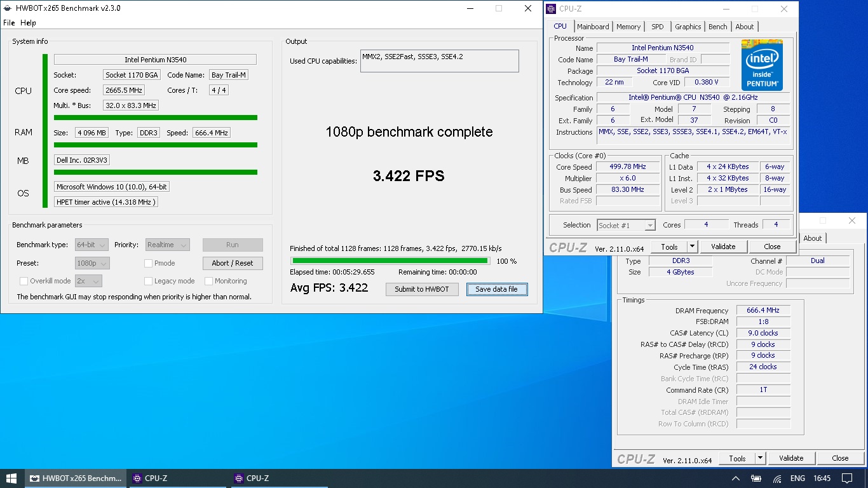Click Submit to HWBOT button

[422, 289]
